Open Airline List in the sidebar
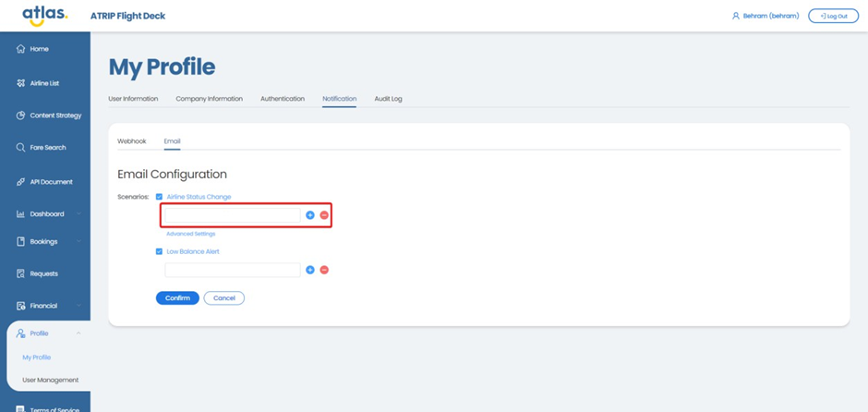Screen dimensions: 868x412 click(x=43, y=83)
